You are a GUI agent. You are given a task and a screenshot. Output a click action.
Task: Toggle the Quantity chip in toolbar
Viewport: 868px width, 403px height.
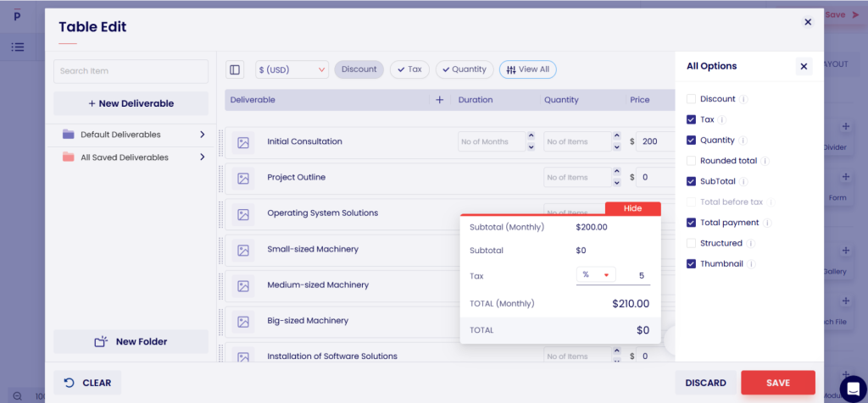click(x=465, y=69)
